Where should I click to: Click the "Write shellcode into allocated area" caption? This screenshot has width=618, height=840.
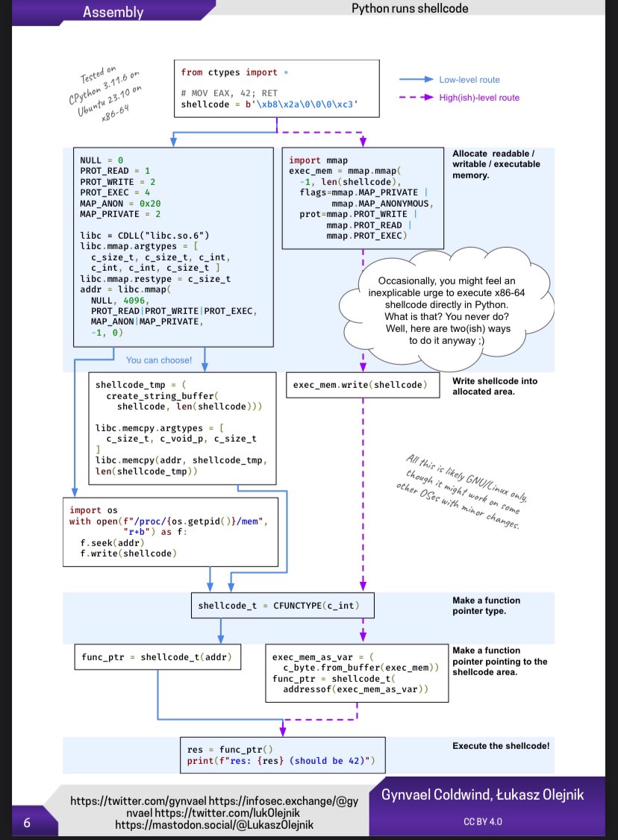pos(495,386)
